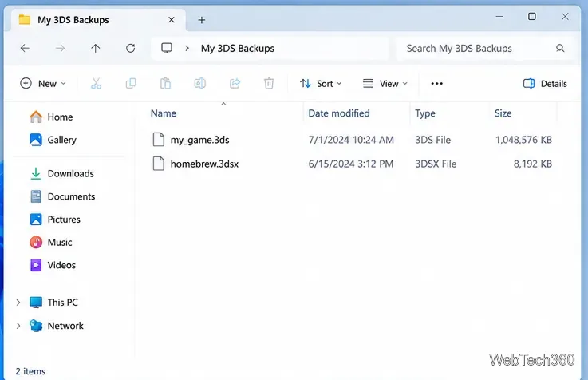588x380 pixels.
Task: Open the View layout dropdown
Action: point(385,83)
